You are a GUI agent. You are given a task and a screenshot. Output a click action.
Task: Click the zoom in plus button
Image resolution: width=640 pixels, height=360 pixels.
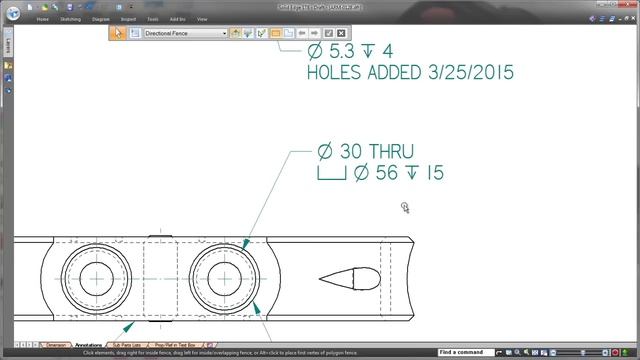(605, 352)
